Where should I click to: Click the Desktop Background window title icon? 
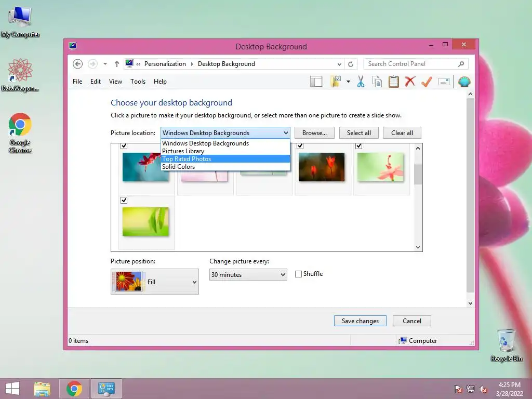pos(73,46)
